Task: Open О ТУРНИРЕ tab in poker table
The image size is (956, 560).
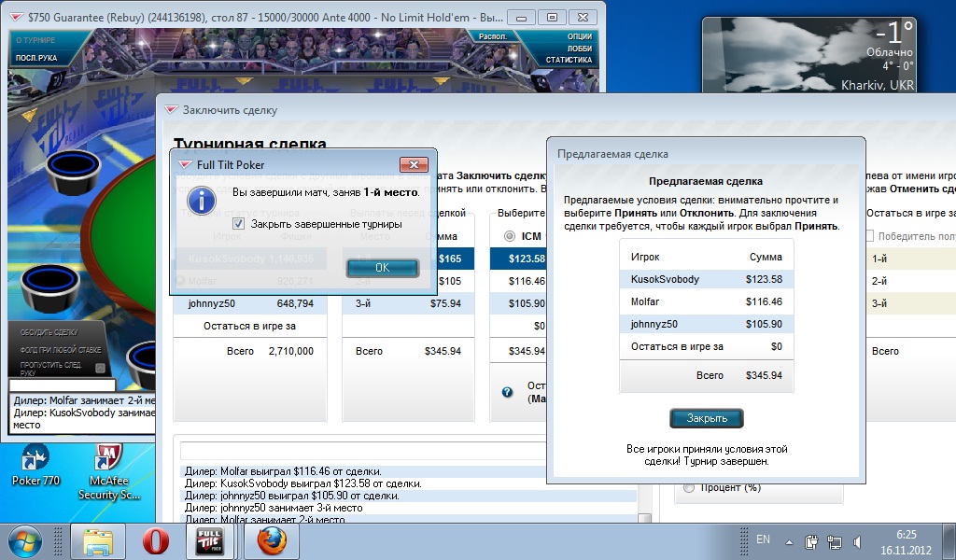Action: [35, 40]
